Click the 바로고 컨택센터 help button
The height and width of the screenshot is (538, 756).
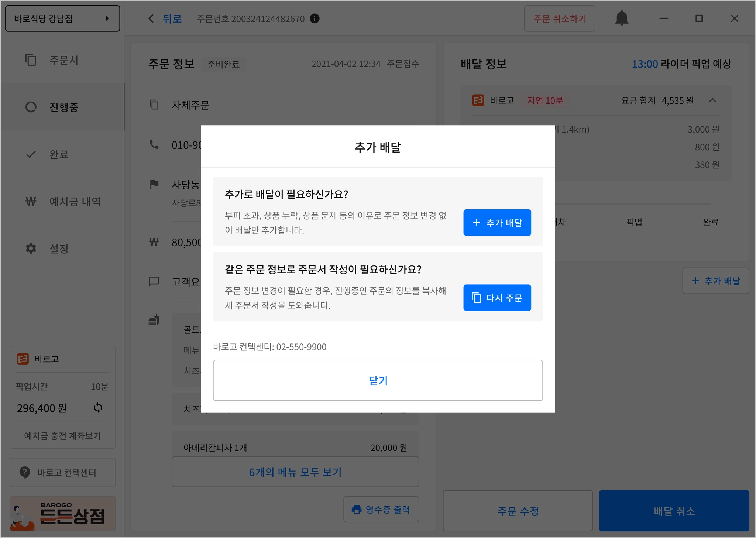point(62,473)
